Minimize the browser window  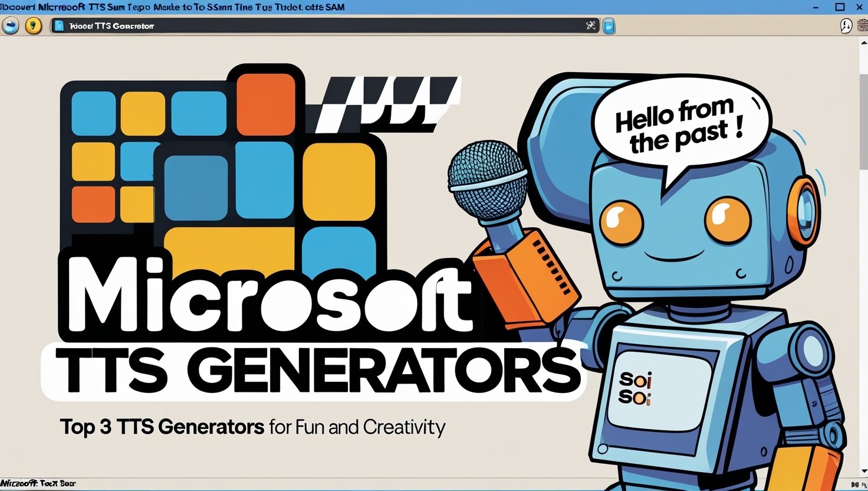(x=816, y=7)
